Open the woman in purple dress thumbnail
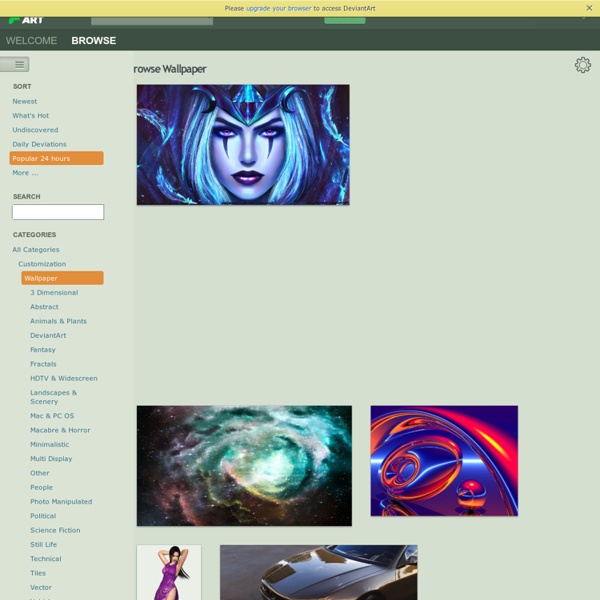This screenshot has height=600, width=600. 169,572
